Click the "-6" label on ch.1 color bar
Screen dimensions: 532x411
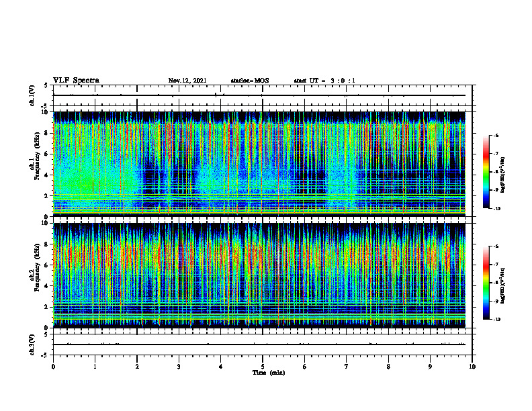(x=496, y=136)
